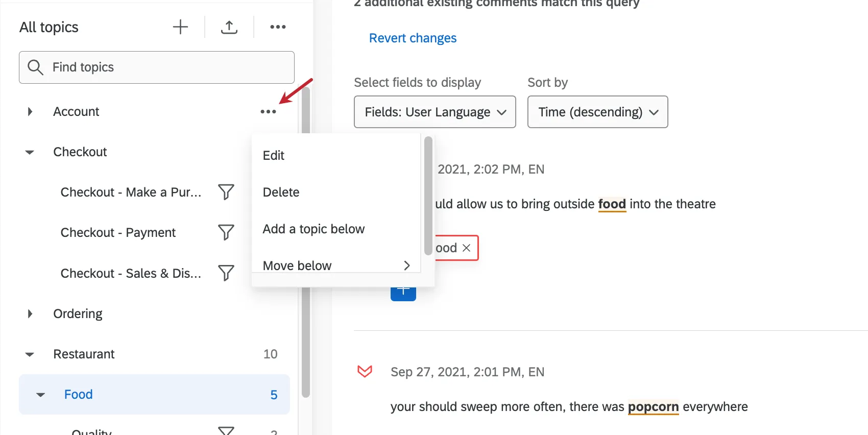The image size is (868, 435).
Task: Click filter icon for Checkout - Make a Purchase
Action: tap(226, 192)
